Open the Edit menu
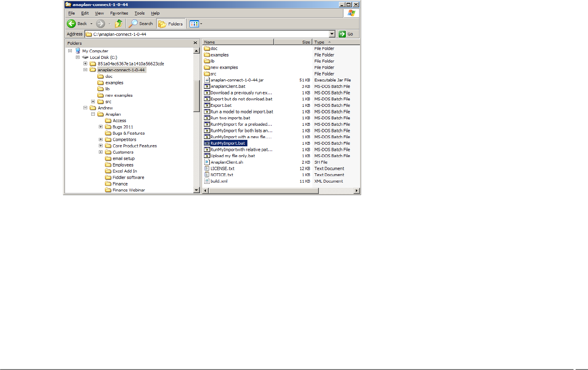Screen dimensions: 588x370 85,13
